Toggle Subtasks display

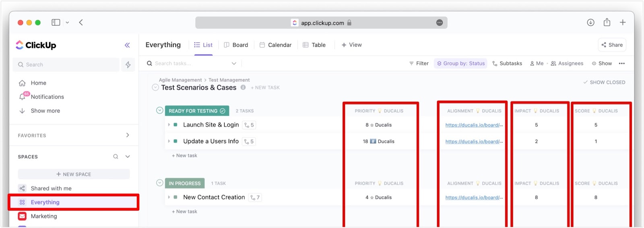click(x=507, y=64)
